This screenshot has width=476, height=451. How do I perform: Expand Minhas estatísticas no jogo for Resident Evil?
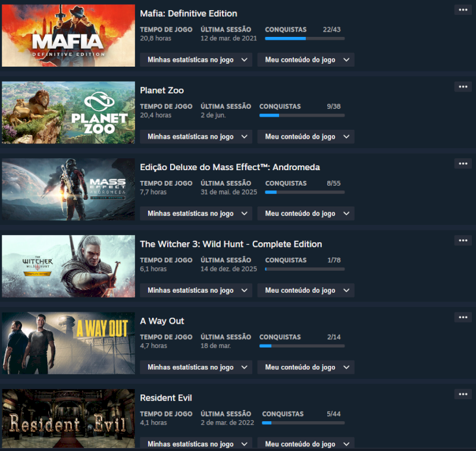(x=196, y=443)
